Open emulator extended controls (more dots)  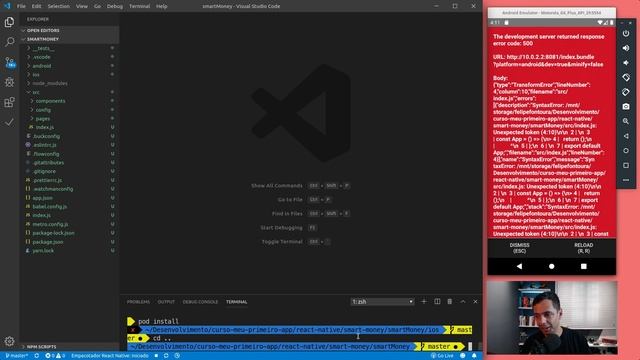pyautogui.click(x=626, y=180)
